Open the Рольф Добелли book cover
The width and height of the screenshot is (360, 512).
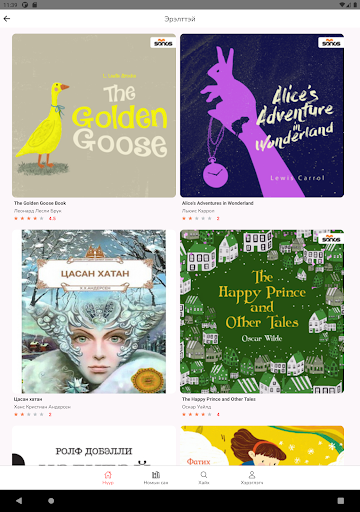(x=94, y=446)
